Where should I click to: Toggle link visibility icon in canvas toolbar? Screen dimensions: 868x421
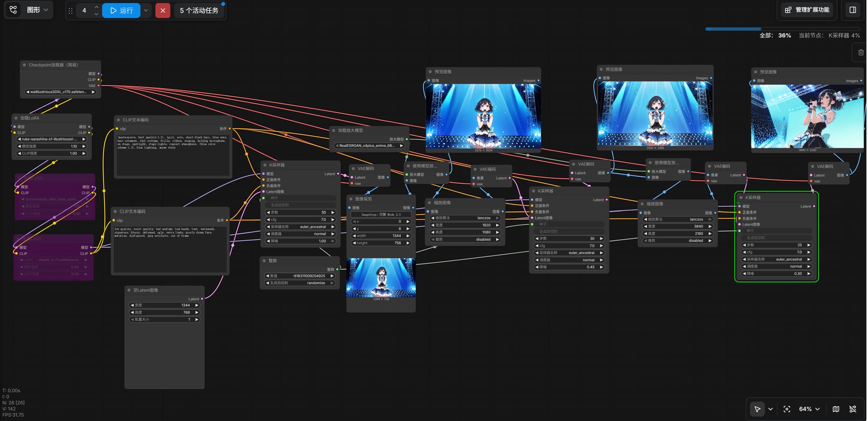pyautogui.click(x=853, y=409)
